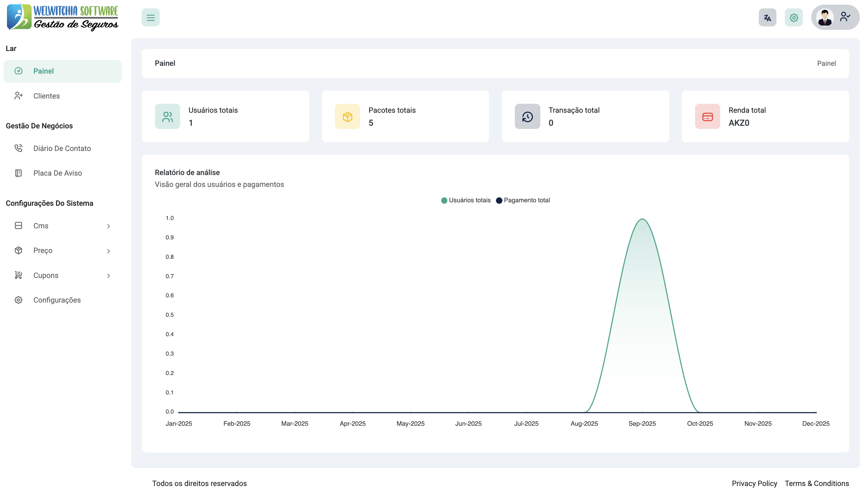Open Clientes from the sidebar
868x495 pixels.
click(46, 96)
